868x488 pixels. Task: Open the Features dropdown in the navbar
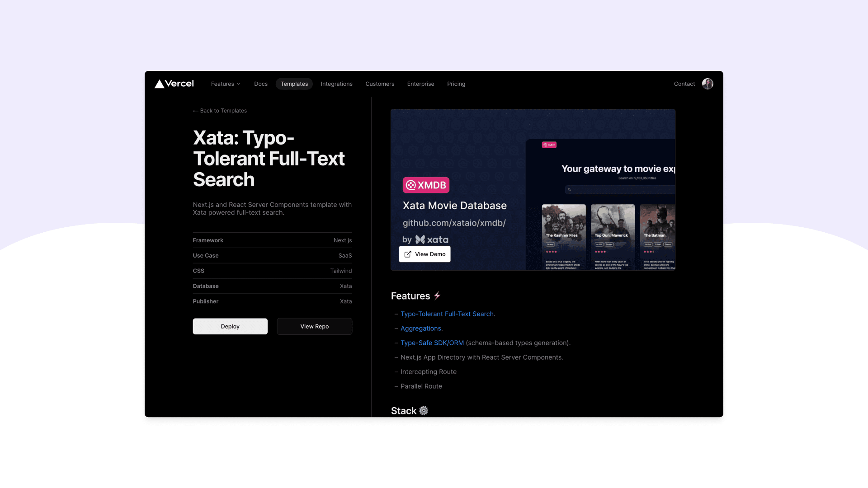226,84
